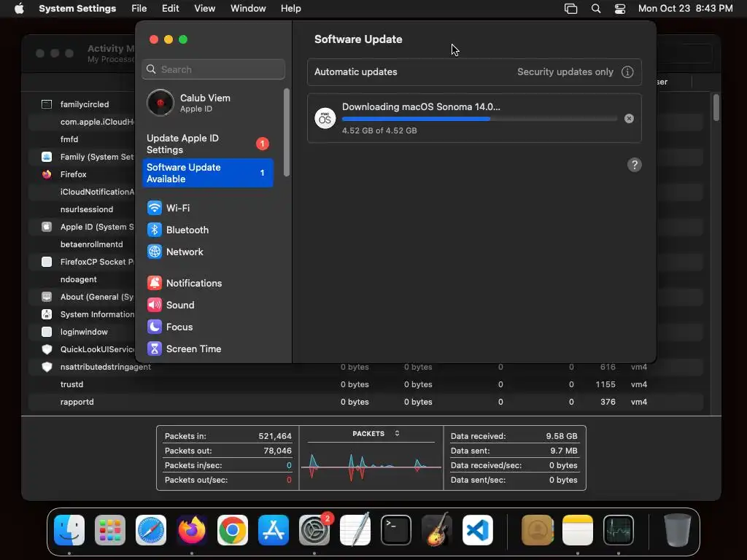Viewport: 747px width, 560px height.
Task: Open Firefox from the Dock
Action: [192, 530]
